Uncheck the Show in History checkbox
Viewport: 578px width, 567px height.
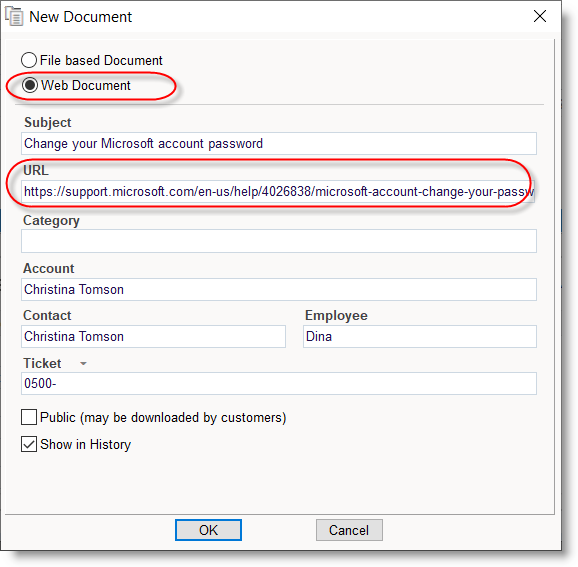click(29, 444)
